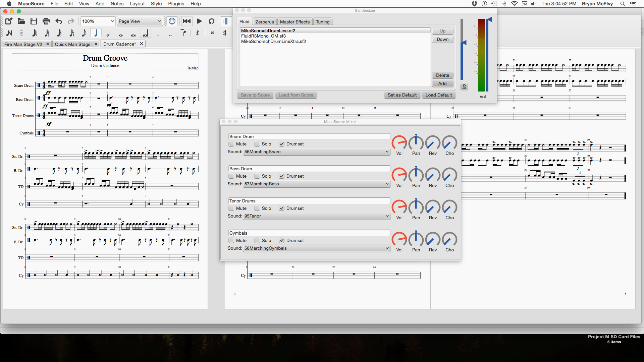
Task: Move soundfont Down in list
Action: click(x=442, y=40)
